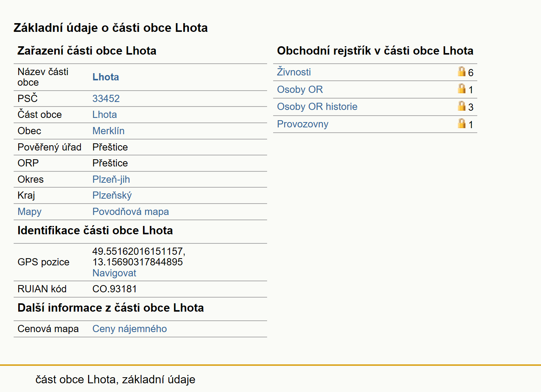Screen dimensions: 541x392
Task: Open the postal code 33452 link
Action: click(106, 99)
